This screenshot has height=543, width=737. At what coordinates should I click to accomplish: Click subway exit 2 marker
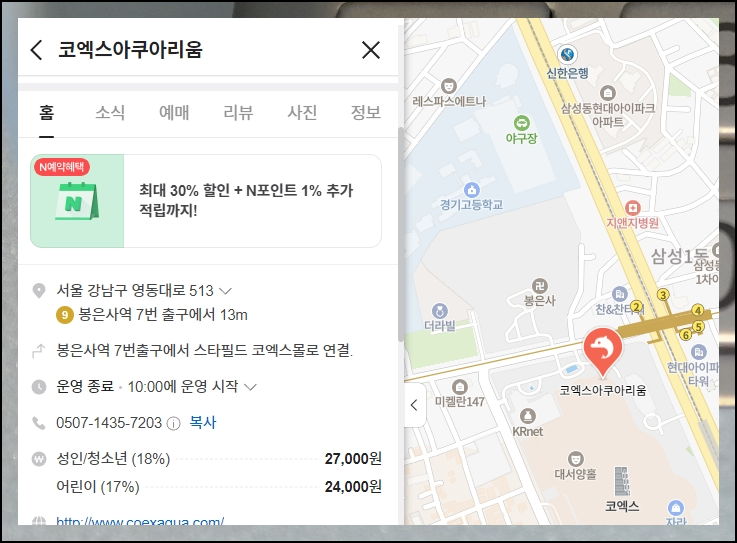pyautogui.click(x=636, y=307)
